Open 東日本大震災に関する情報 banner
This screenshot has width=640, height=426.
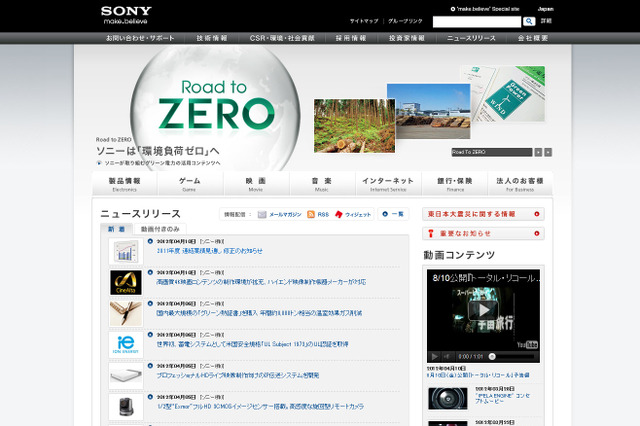coord(483,214)
